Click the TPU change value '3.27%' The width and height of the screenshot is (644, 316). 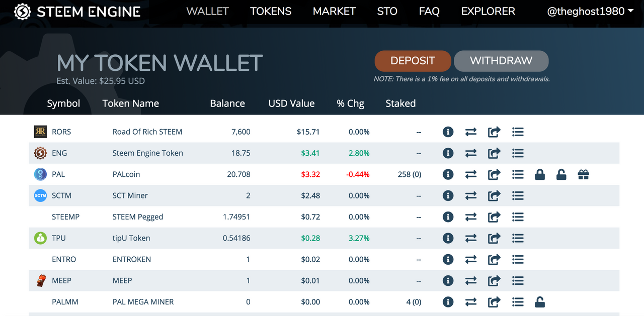coord(359,238)
